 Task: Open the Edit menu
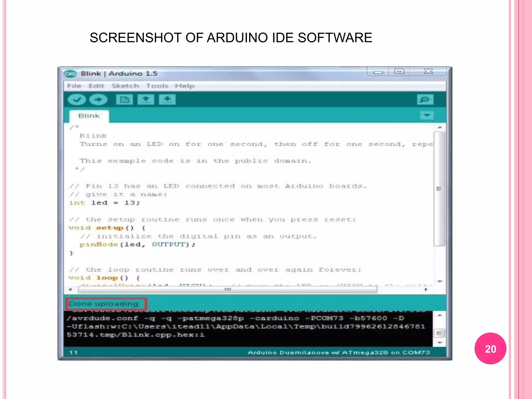[x=96, y=86]
